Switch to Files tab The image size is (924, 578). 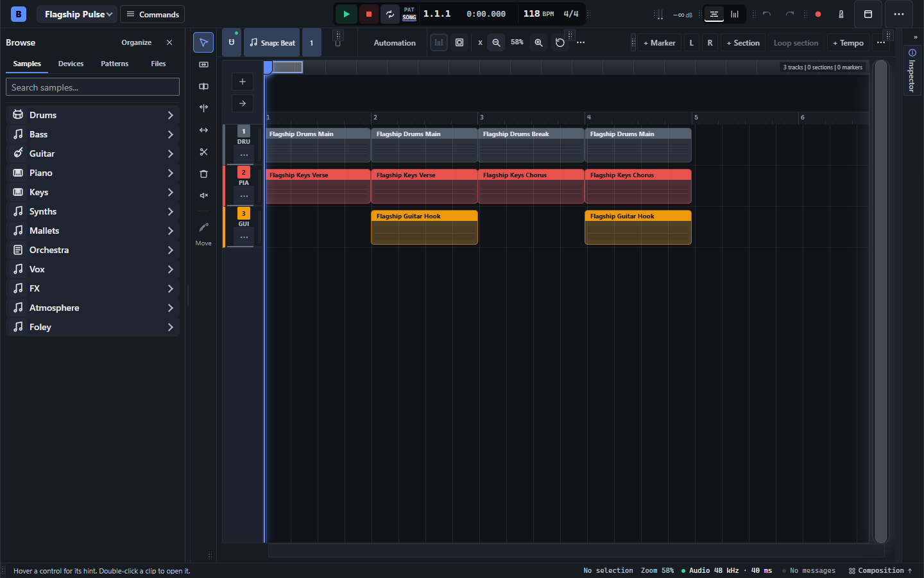pyautogui.click(x=158, y=64)
